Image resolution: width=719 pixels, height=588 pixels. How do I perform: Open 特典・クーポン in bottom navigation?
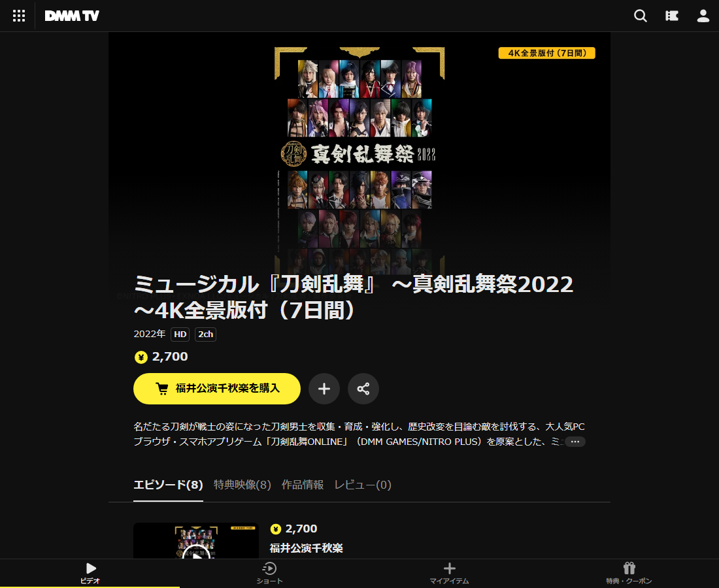629,573
